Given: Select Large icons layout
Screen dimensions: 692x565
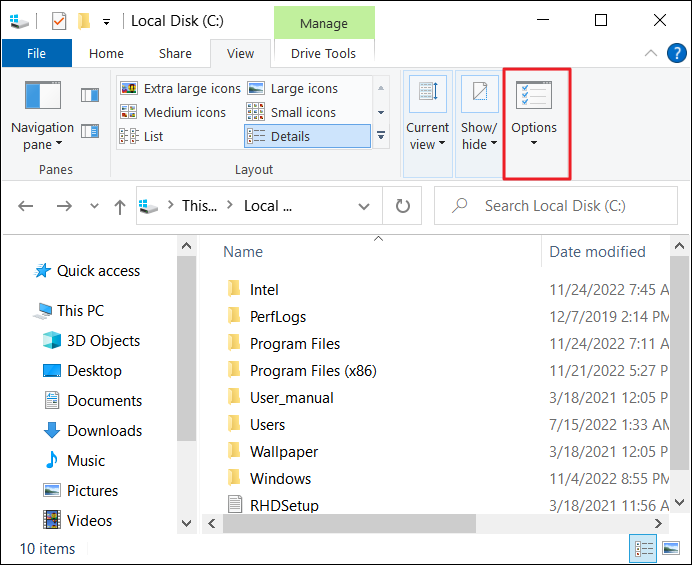Looking at the screenshot, I should coord(293,88).
